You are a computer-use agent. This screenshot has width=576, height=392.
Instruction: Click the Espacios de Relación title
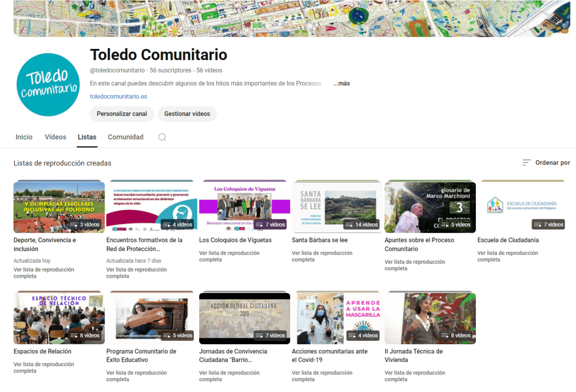point(43,351)
